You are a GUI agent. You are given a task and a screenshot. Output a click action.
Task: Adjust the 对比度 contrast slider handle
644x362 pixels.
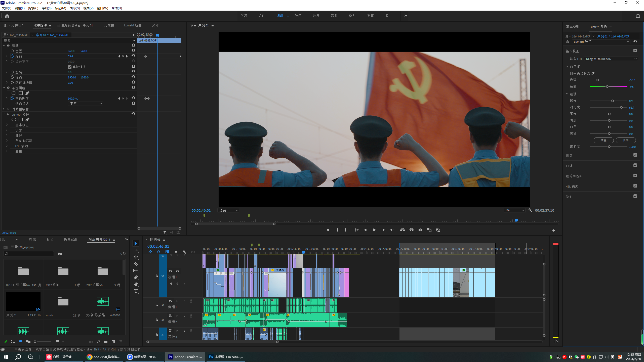point(621,107)
